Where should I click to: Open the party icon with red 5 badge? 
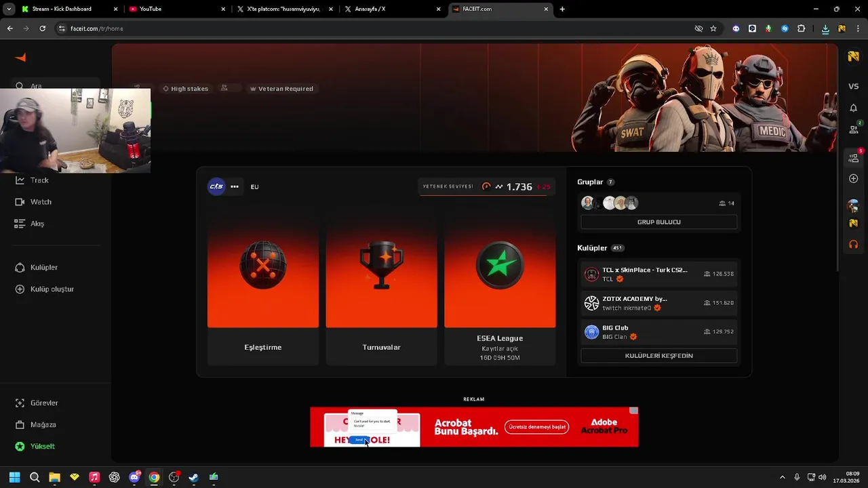pos(854,157)
